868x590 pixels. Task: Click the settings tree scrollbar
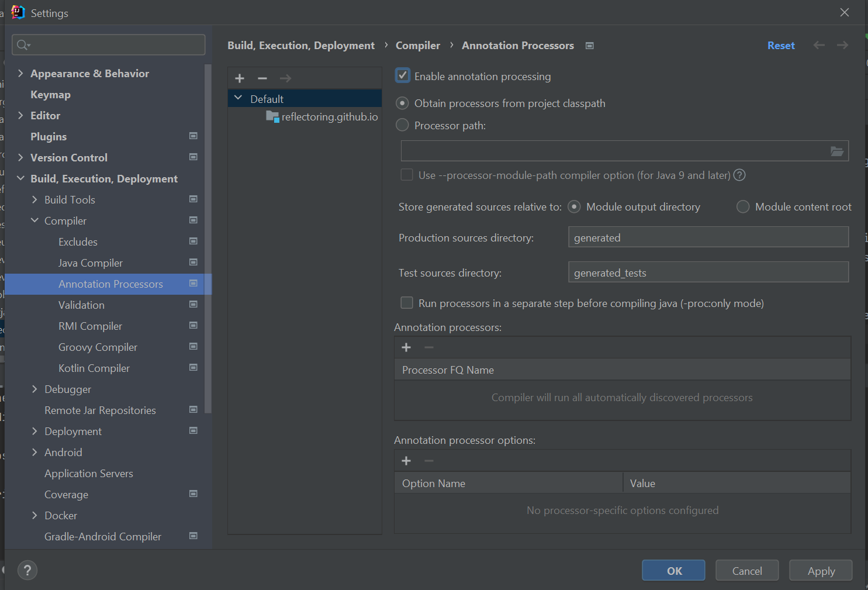[x=208, y=239]
